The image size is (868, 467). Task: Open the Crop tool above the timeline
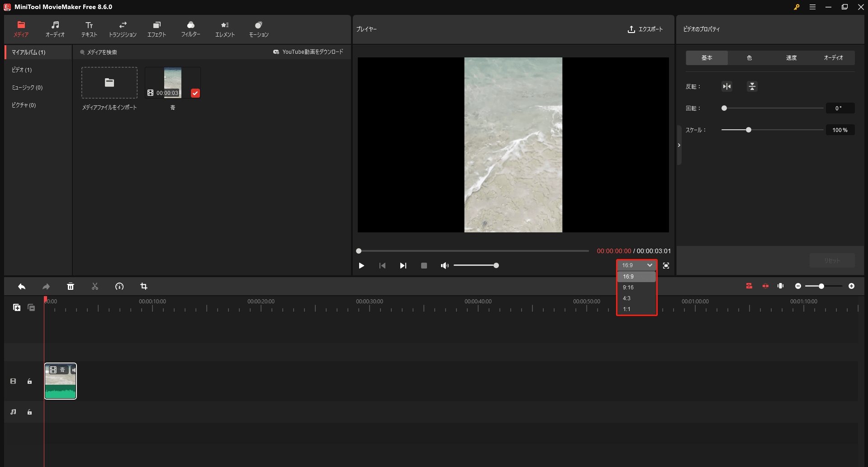144,286
